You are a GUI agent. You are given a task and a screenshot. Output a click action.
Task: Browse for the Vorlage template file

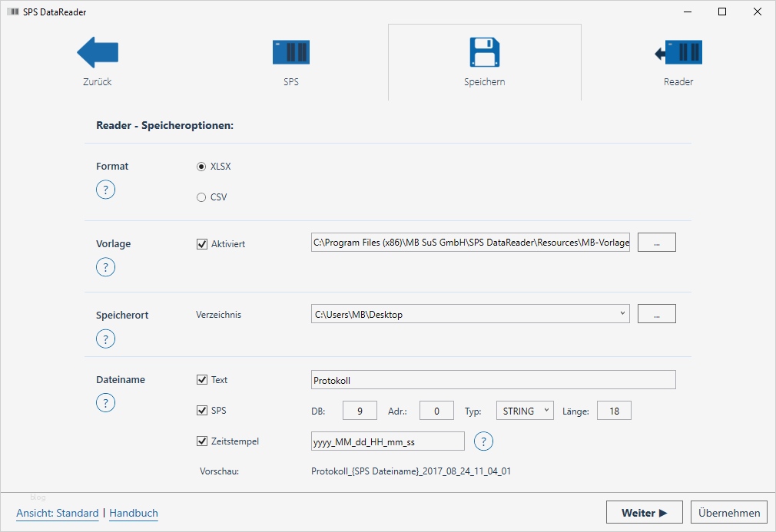click(x=656, y=243)
